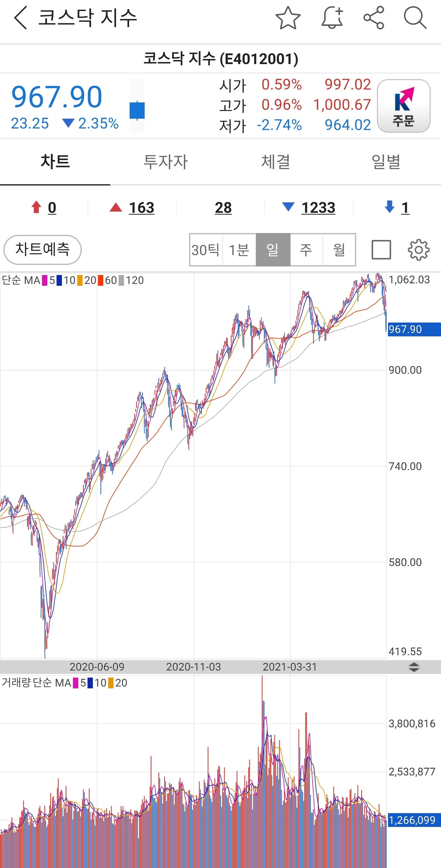This screenshot has width=441, height=868.
Task: Set a price alert with bell icon
Action: click(x=332, y=18)
